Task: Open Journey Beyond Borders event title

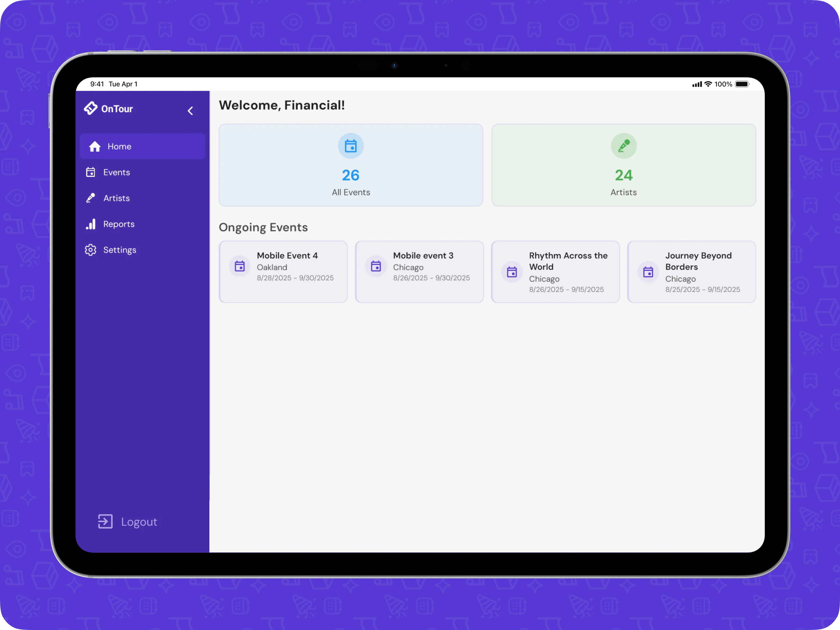Action: pos(698,261)
